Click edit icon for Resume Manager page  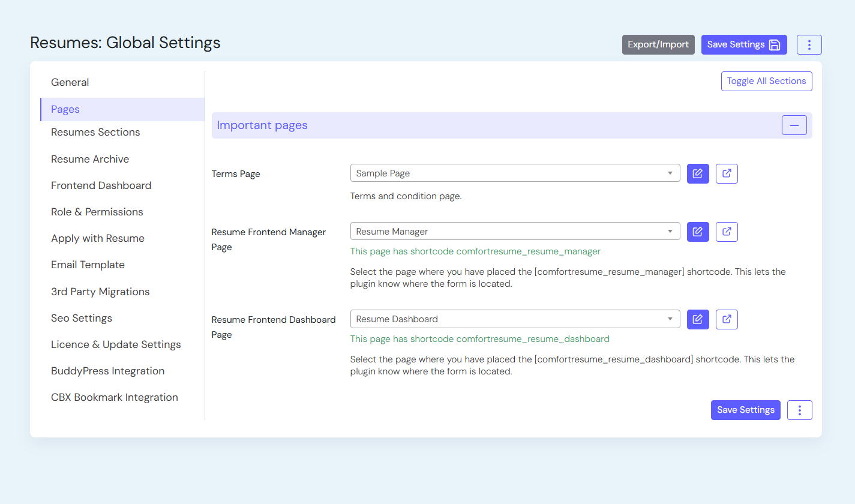click(x=698, y=232)
